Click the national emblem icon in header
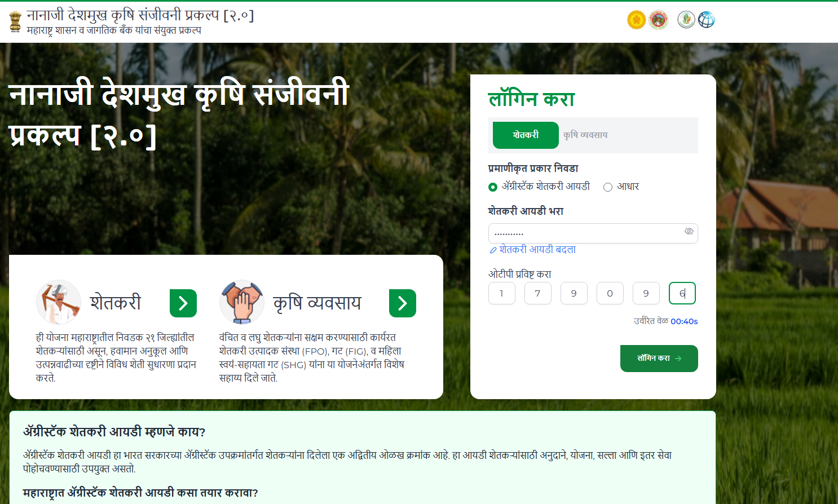This screenshot has width=838, height=504. coord(15,21)
